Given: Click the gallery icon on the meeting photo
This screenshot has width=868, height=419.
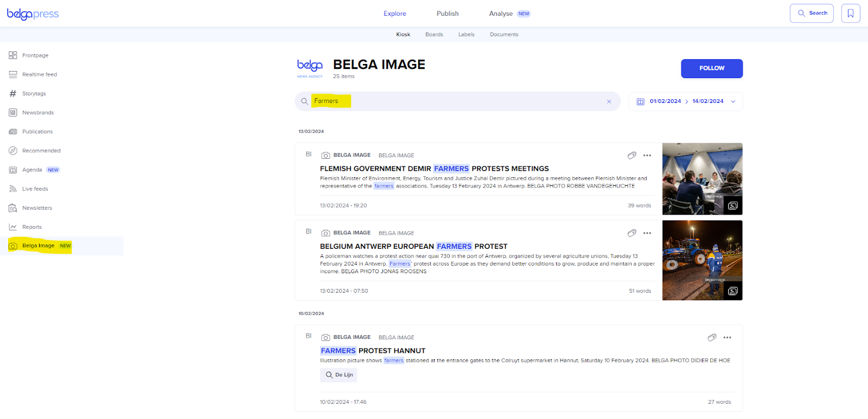Looking at the screenshot, I should point(733,205).
